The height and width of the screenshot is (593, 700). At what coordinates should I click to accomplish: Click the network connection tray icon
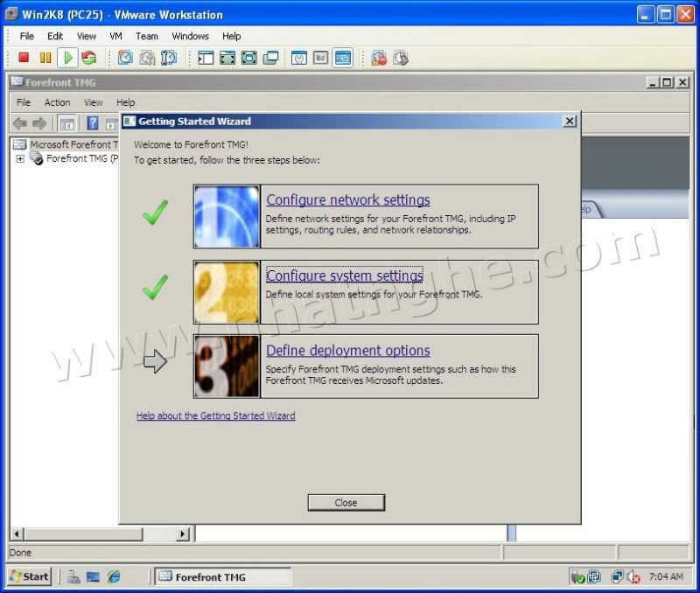coord(617,577)
